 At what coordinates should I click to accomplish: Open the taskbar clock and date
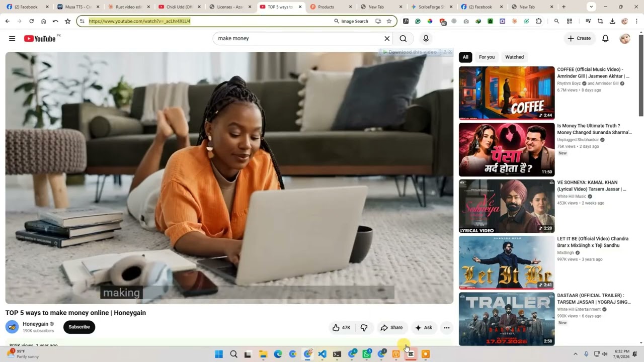(622, 354)
